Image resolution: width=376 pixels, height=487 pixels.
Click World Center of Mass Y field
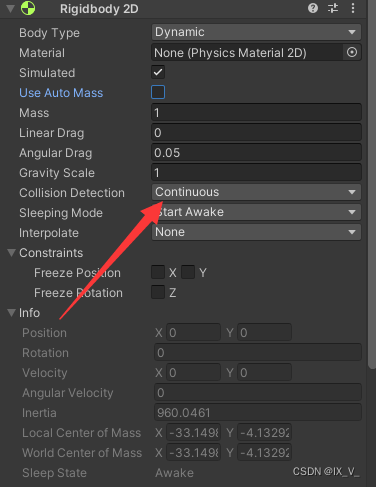(265, 452)
